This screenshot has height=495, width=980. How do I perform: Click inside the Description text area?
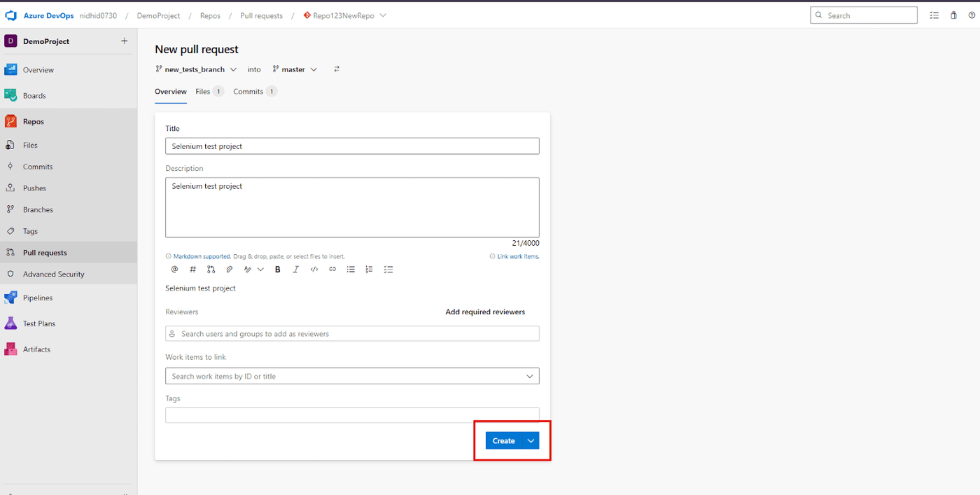(352, 207)
